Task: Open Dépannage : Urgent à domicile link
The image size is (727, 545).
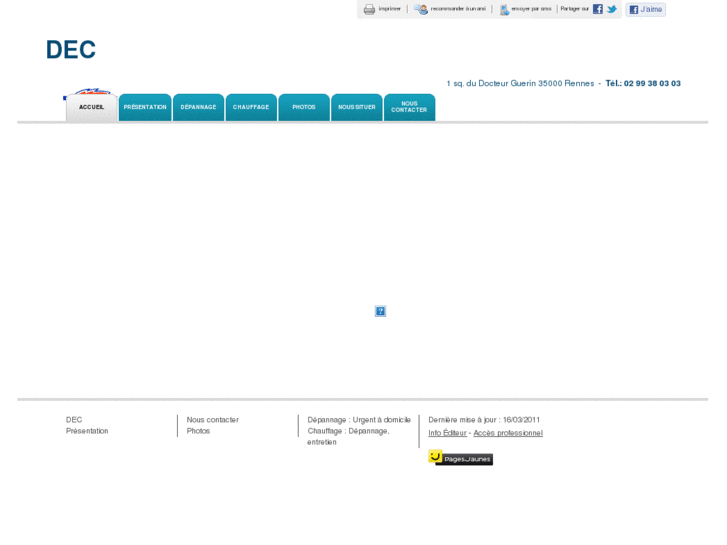Action: tap(359, 420)
